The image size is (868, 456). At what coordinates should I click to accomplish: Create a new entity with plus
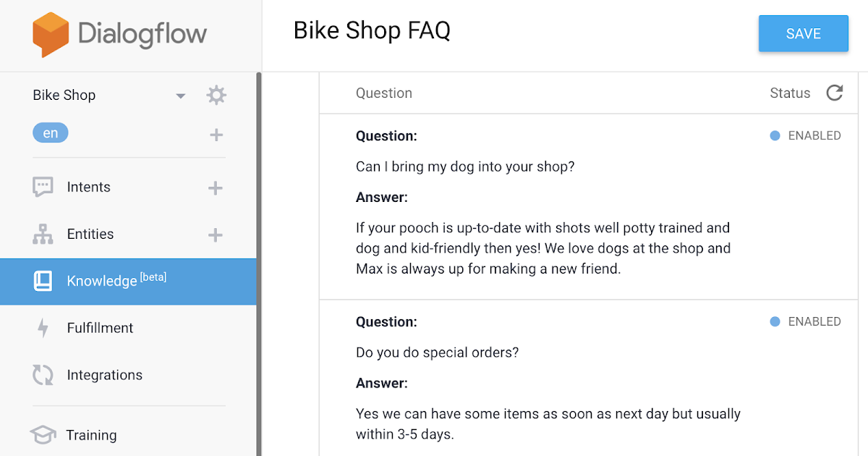(x=215, y=235)
